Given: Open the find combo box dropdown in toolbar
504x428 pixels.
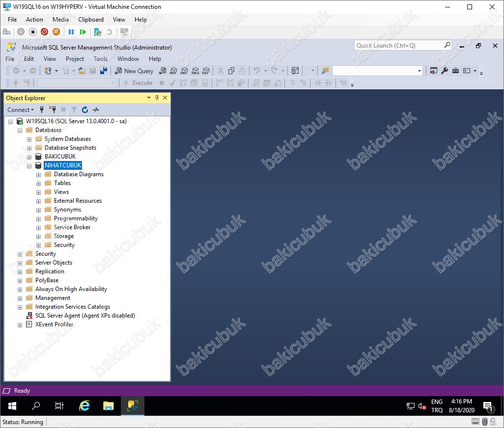Looking at the screenshot, I should click(x=419, y=71).
